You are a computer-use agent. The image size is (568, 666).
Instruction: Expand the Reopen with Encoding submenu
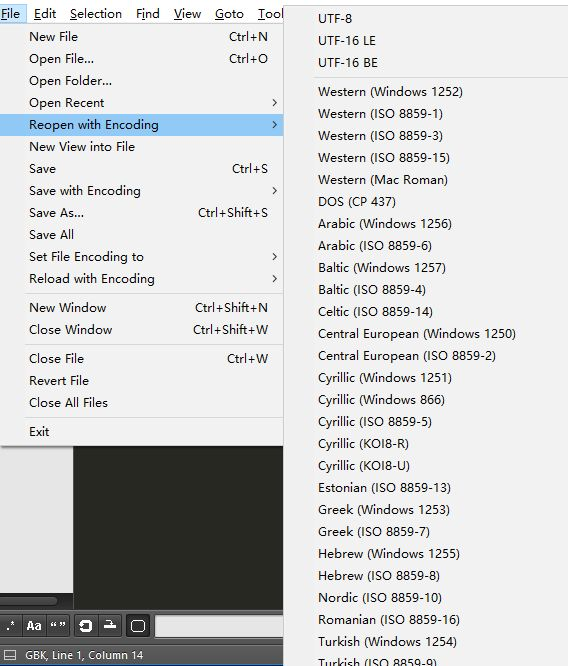click(141, 125)
